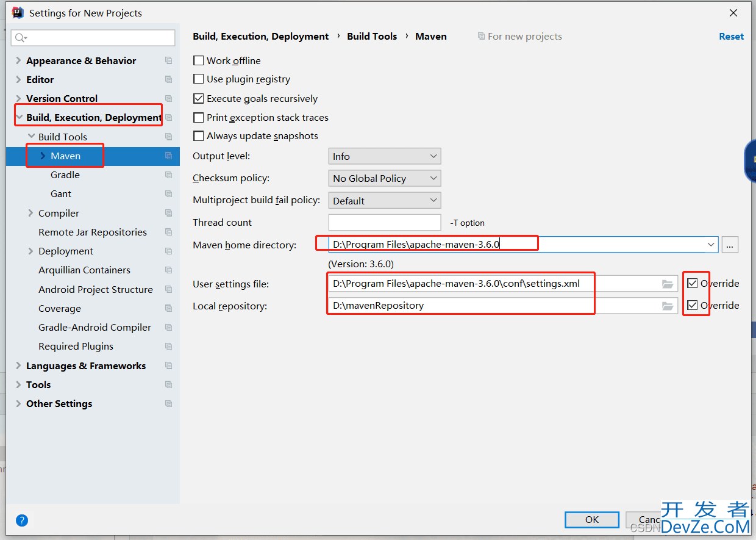Expand the Maven node arrow
Screen dimensions: 756x540
43,156
